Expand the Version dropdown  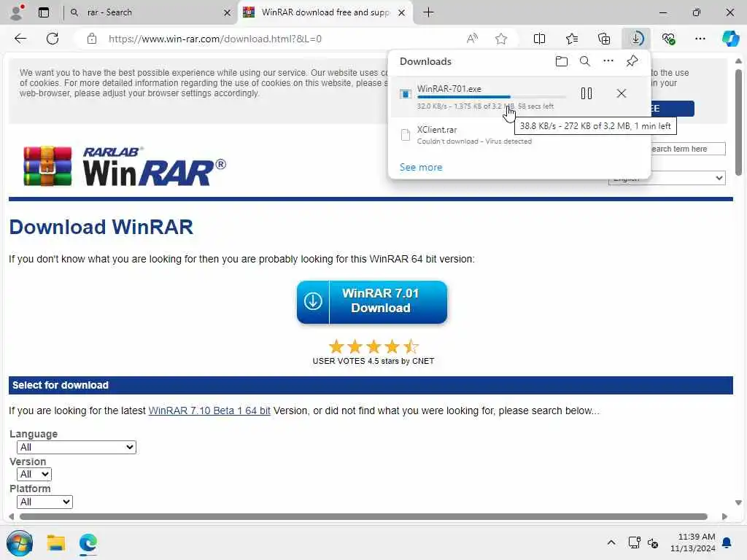tap(34, 474)
